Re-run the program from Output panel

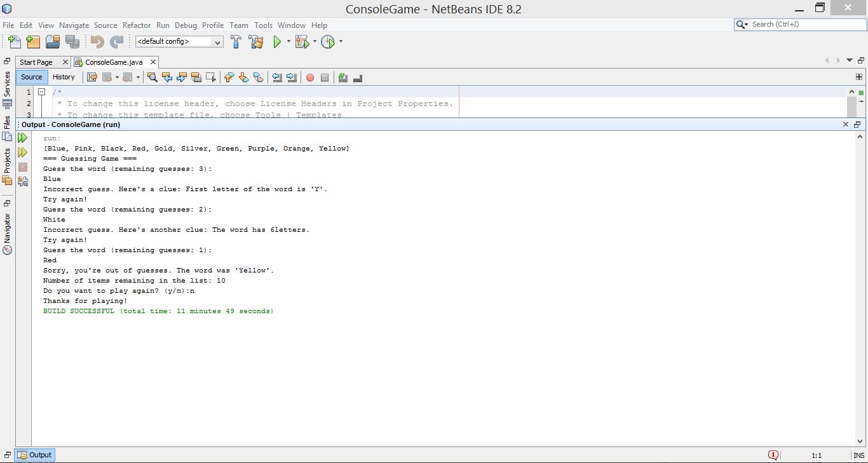click(22, 138)
